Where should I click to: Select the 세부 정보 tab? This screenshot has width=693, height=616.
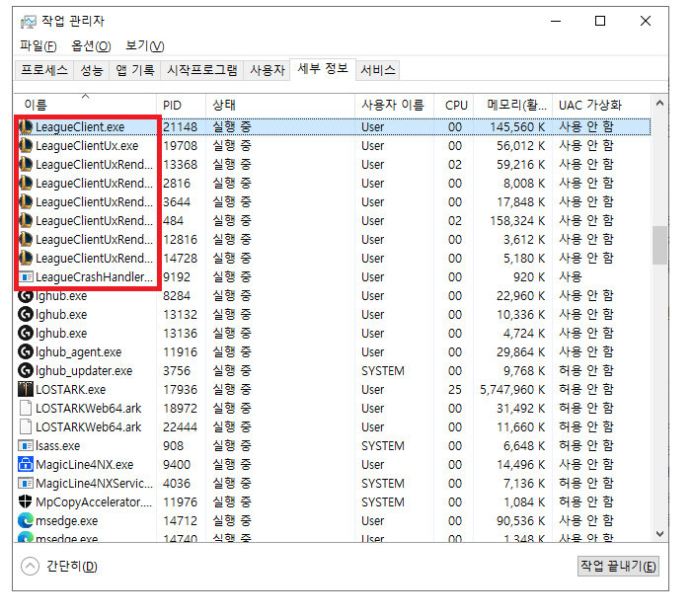point(323,69)
